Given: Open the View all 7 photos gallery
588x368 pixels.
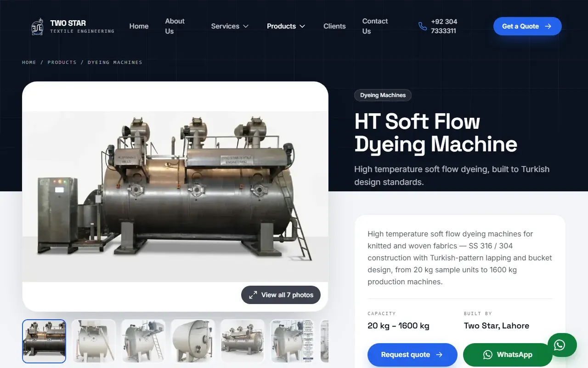Looking at the screenshot, I should (x=281, y=295).
